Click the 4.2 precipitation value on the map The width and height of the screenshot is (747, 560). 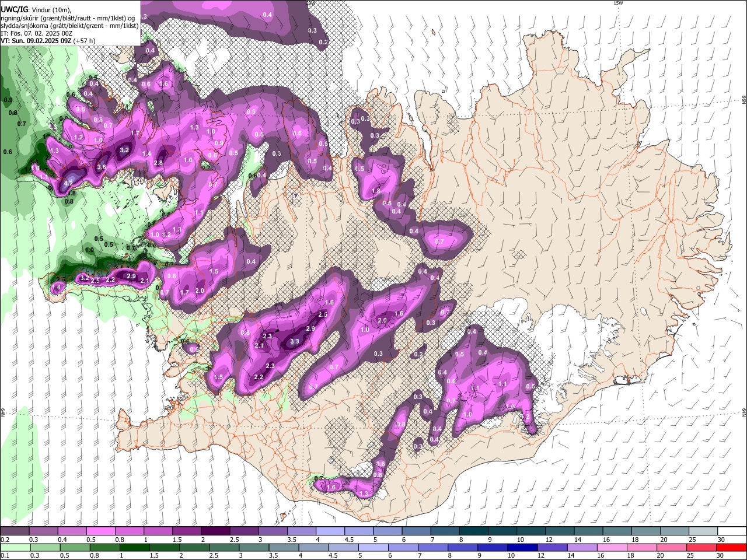(x=68, y=183)
